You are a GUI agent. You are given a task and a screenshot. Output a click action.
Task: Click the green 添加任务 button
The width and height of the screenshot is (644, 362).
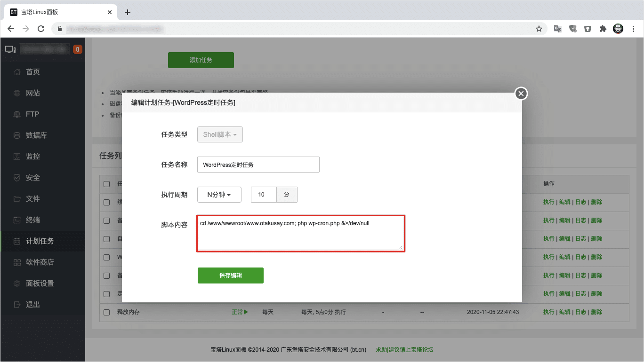tap(201, 60)
